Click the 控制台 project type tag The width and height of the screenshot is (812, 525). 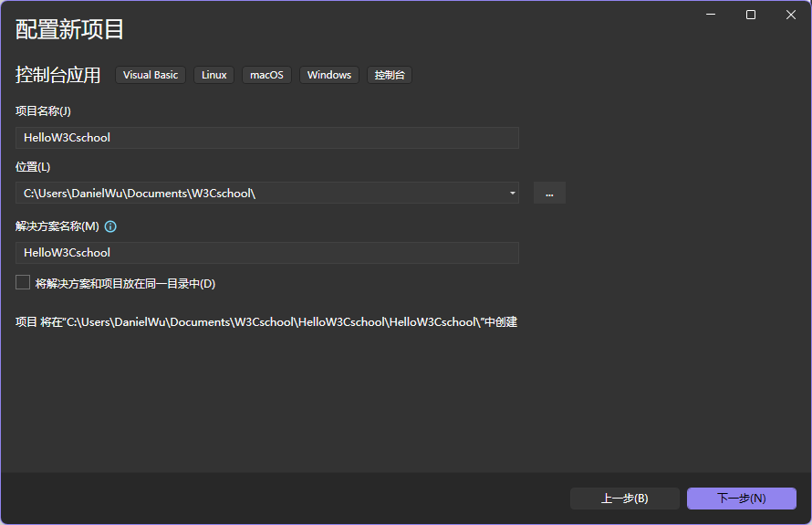[x=390, y=75]
